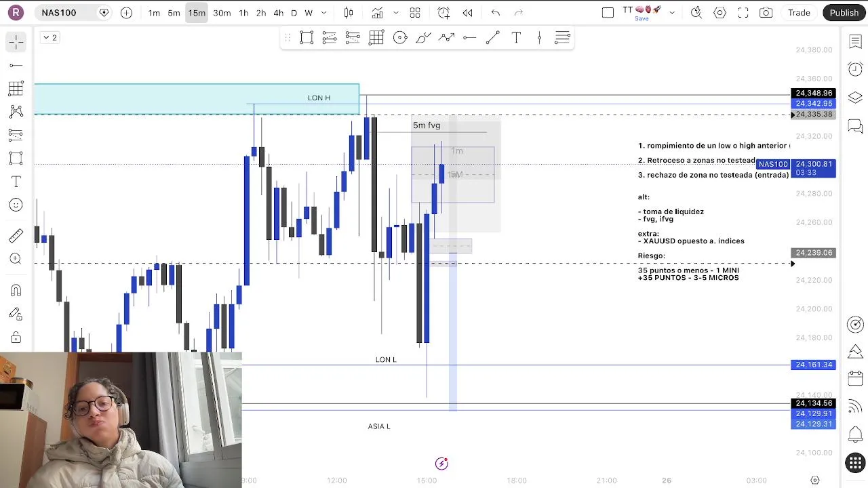Collapse the indicator legend showing 2
The image size is (868, 488).
[50, 37]
